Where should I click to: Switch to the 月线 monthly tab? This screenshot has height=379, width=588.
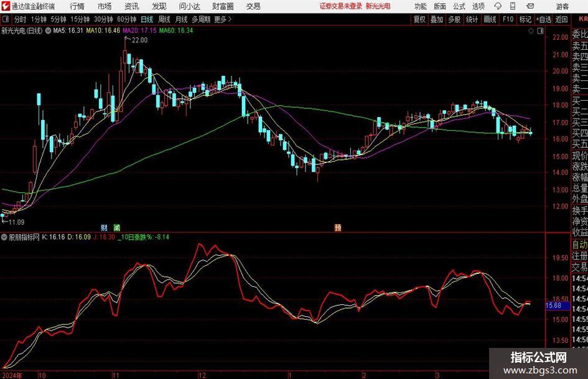(181, 19)
